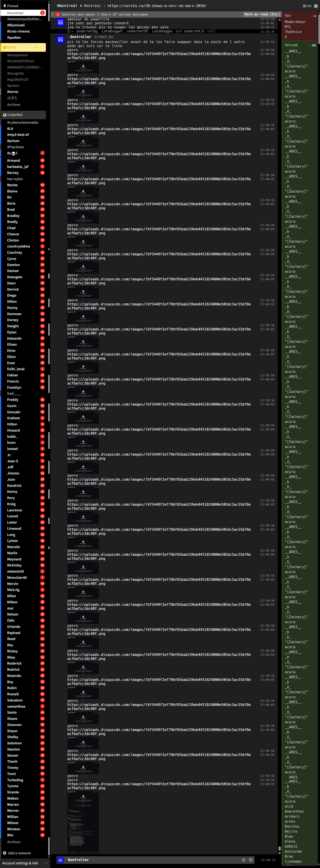
Task: Click Mark as read (Esc) button
Action: tap(262, 14)
